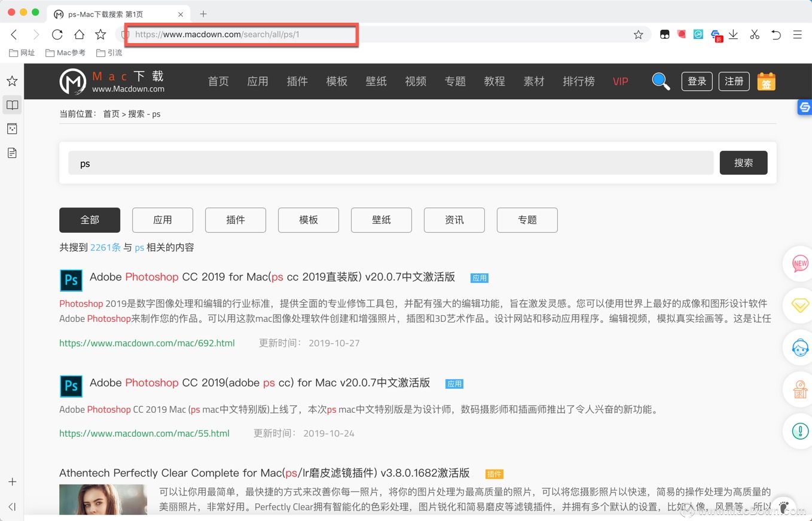Click the 登录 login button

click(x=697, y=81)
